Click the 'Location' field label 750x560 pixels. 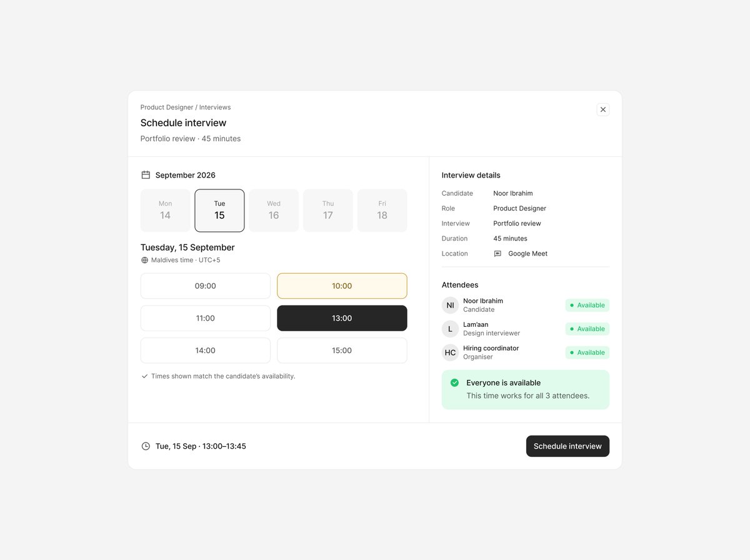tap(455, 254)
